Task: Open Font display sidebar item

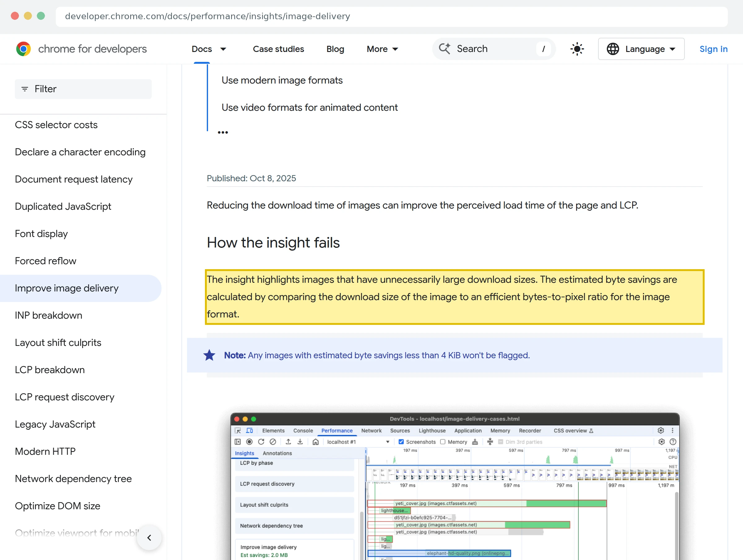Action: (x=41, y=234)
